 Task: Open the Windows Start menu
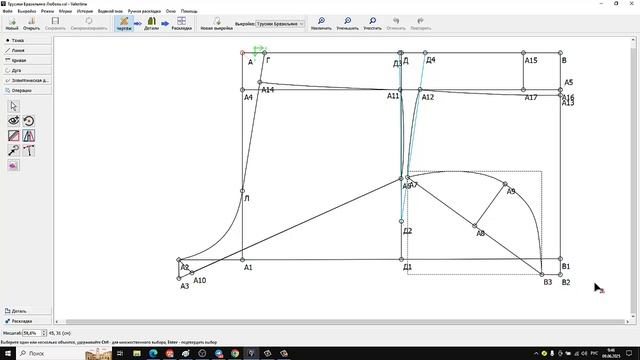[x=8, y=353]
